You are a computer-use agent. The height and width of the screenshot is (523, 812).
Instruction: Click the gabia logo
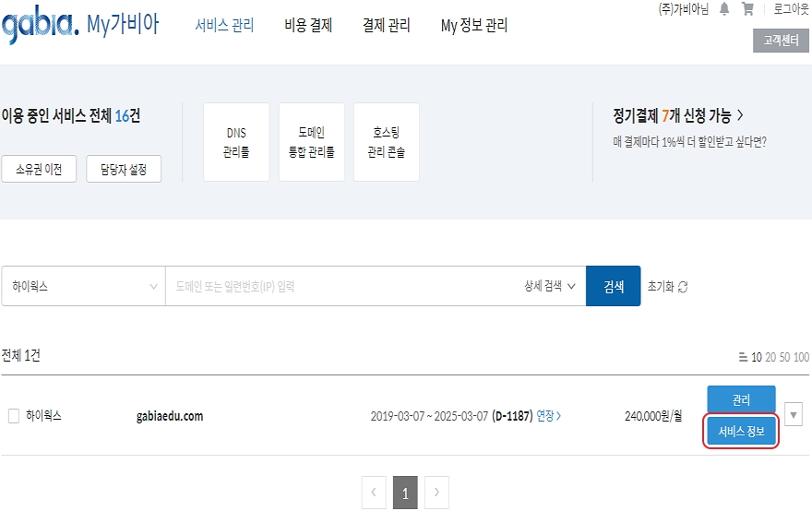pyautogui.click(x=39, y=26)
